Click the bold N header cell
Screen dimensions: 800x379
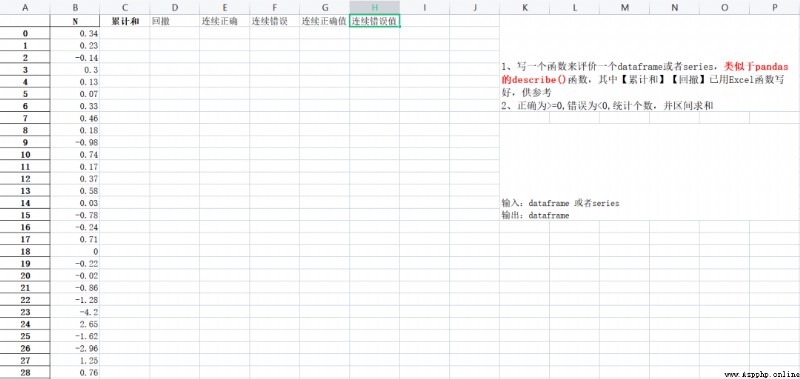[75, 21]
